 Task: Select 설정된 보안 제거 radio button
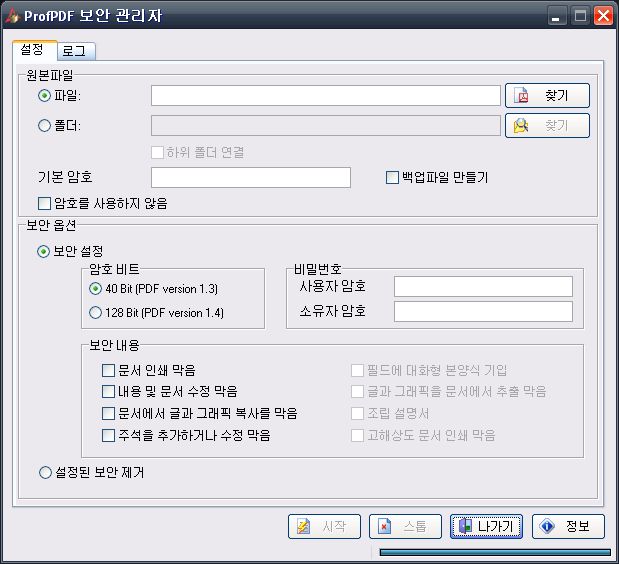coord(45,472)
